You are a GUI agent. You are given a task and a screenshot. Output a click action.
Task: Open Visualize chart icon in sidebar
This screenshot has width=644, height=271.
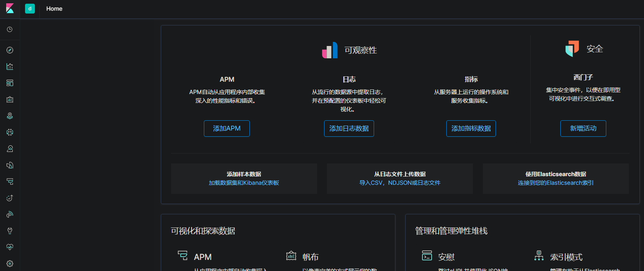coord(10,67)
